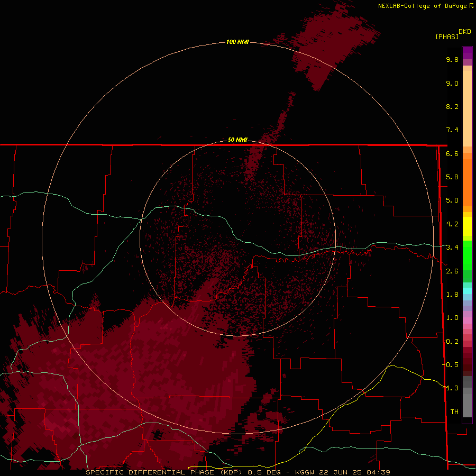Image resolution: width=476 pixels, height=476 pixels.
Task: Click the 7.4 value on the color scale
Action: (x=452, y=130)
